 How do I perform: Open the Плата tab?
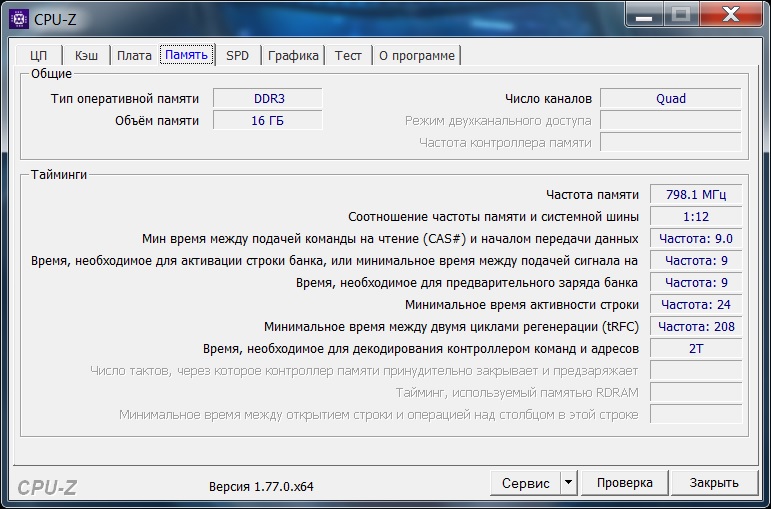pyautogui.click(x=134, y=55)
